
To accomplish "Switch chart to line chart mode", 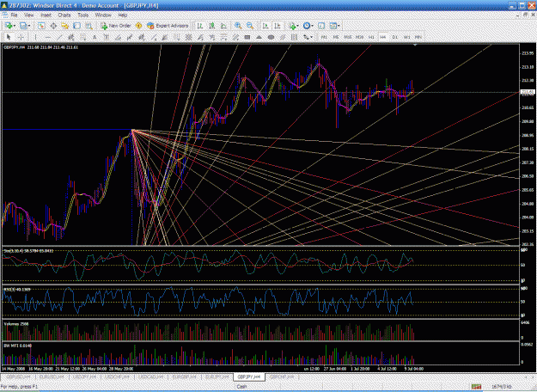I will point(223,26).
